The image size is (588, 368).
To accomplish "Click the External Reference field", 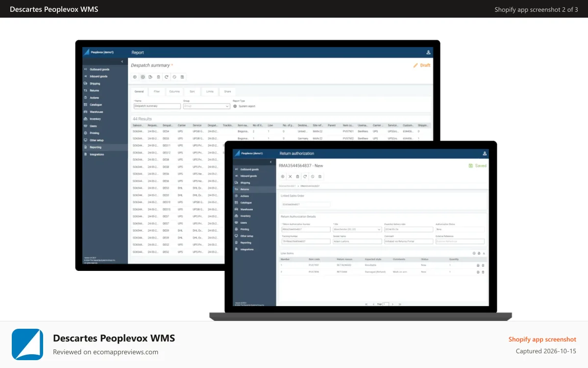I will pos(460,241).
